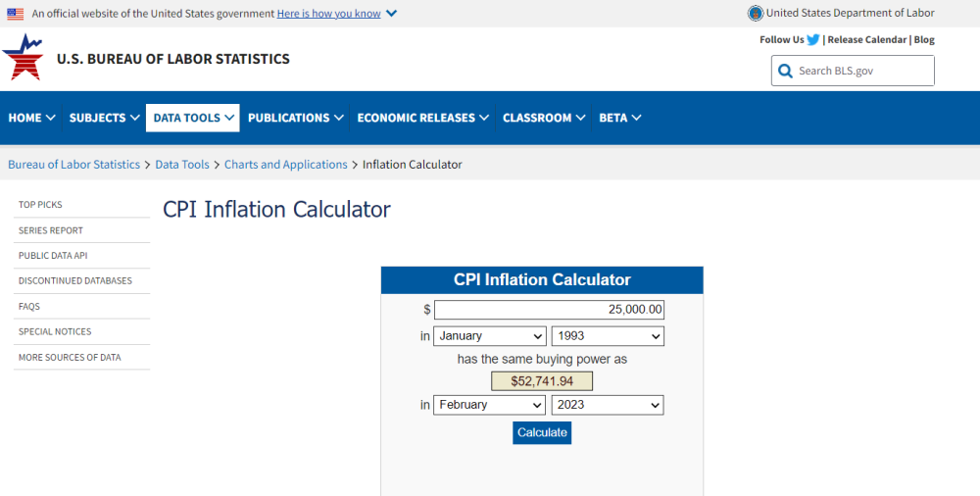This screenshot has width=980, height=496.
Task: Click the dollar amount input field
Action: [549, 310]
